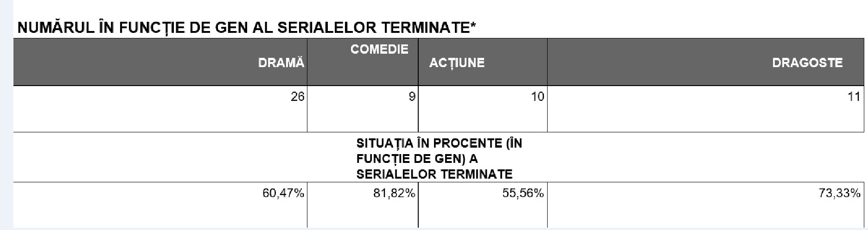Click the ACȚIUNE header cell
The image size is (868, 230).
[x=457, y=63]
